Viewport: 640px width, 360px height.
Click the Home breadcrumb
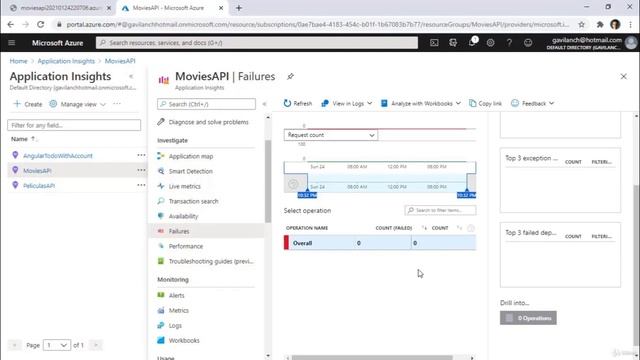pos(18,61)
